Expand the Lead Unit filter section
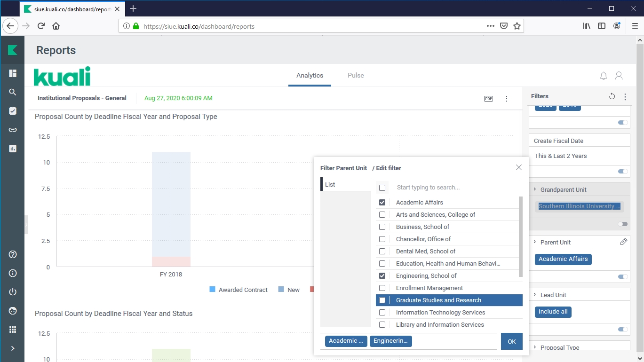The height and width of the screenshot is (362, 644). 535,295
